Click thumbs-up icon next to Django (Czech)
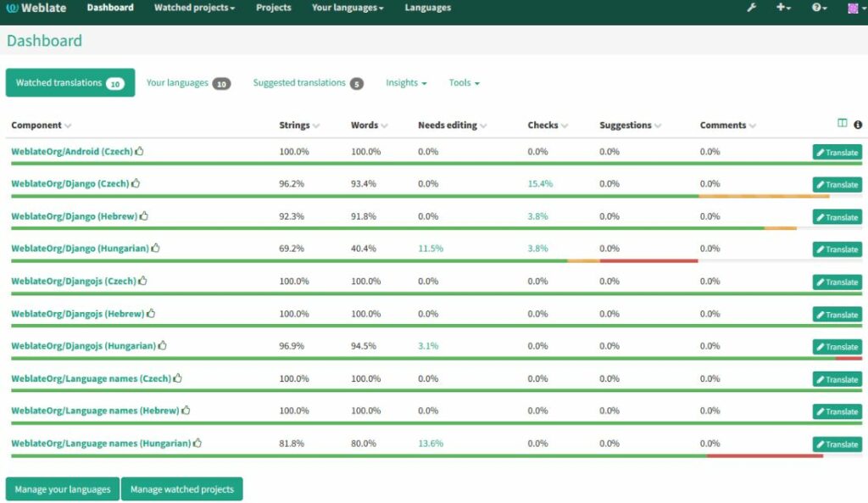 point(136,183)
